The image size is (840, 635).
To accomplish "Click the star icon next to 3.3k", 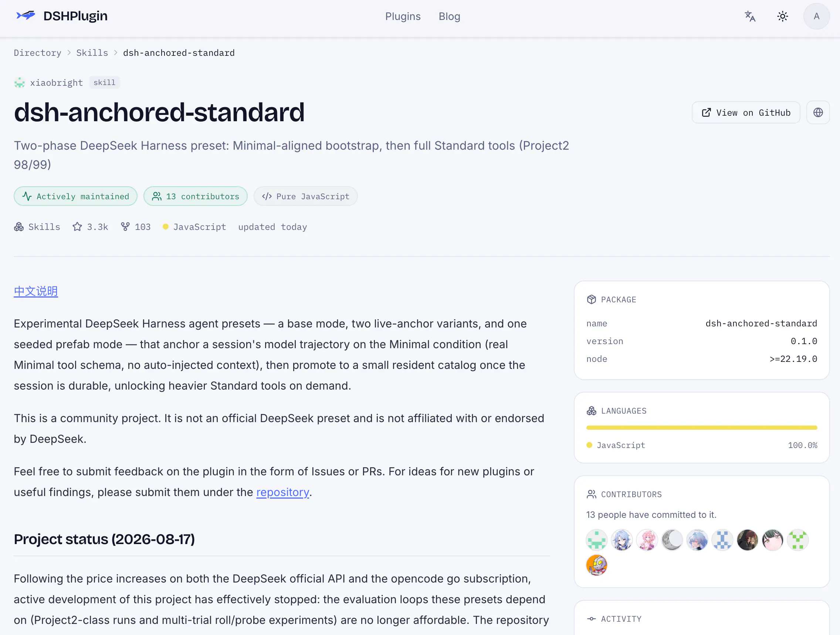I will click(78, 227).
